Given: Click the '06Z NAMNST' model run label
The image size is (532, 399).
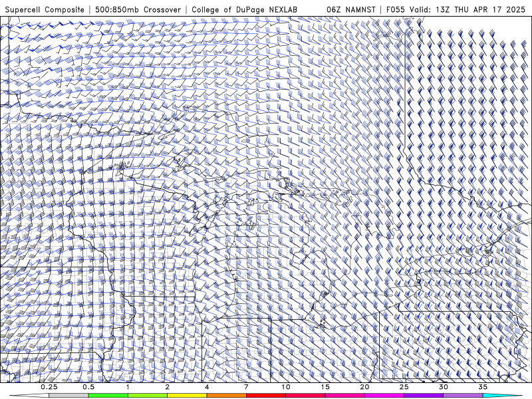Looking at the screenshot, I should pos(351,9).
